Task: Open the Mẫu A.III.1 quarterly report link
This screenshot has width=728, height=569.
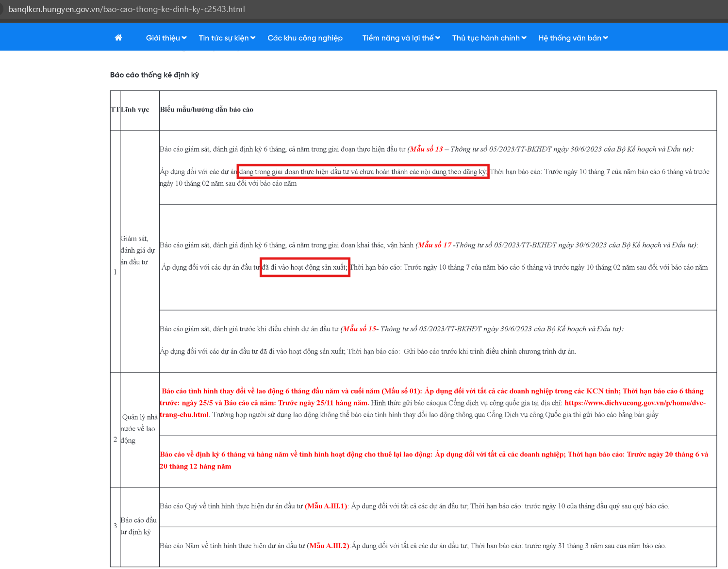Action: point(326,506)
